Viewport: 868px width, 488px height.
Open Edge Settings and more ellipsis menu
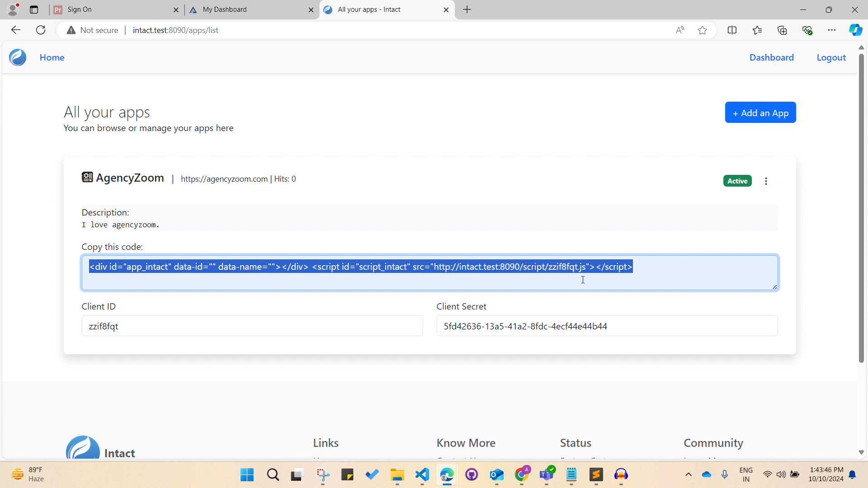click(832, 30)
